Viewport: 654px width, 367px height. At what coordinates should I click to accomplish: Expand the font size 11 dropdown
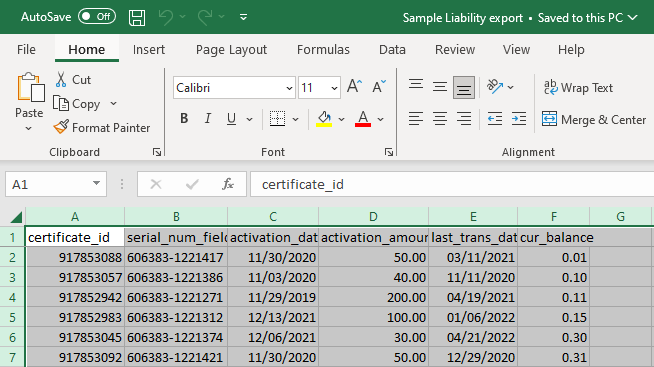point(334,88)
